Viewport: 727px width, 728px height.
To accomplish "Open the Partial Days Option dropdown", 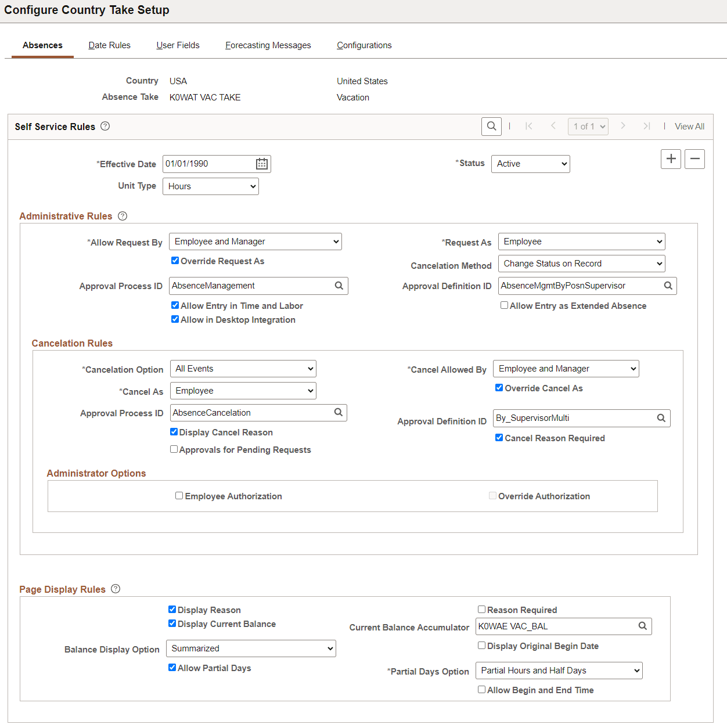I will click(559, 670).
